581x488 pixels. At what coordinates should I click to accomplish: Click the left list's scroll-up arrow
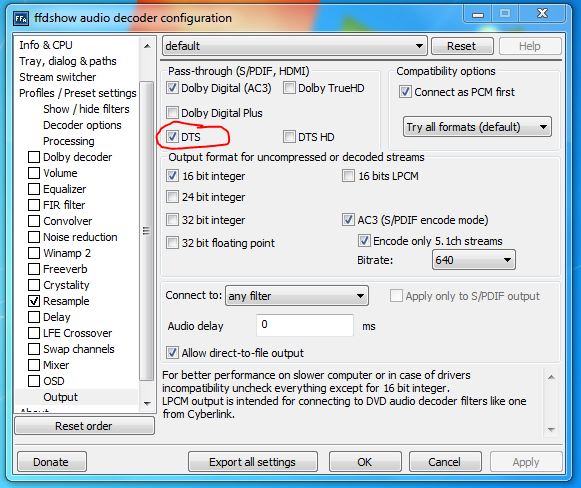click(x=147, y=46)
